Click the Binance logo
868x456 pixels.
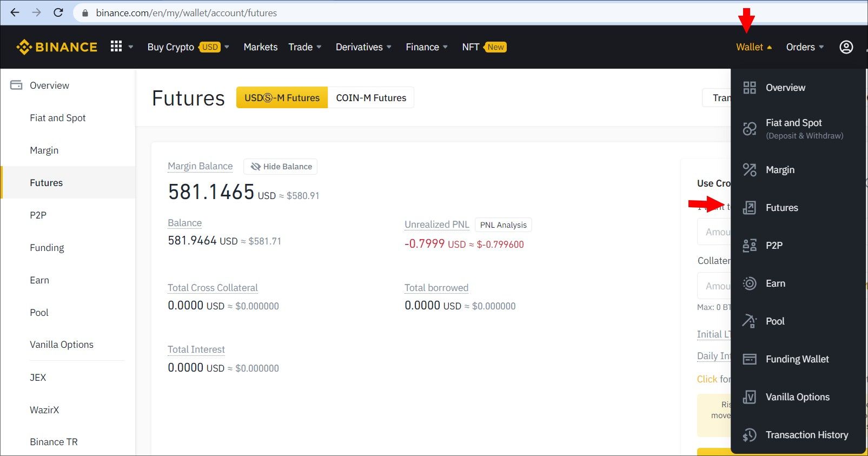point(57,47)
